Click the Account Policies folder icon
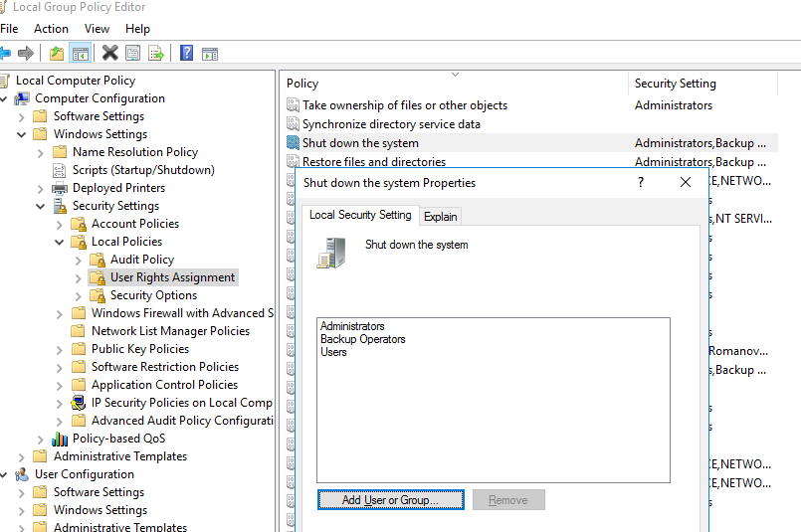Screen dimensions: 801x532 pos(79,224)
